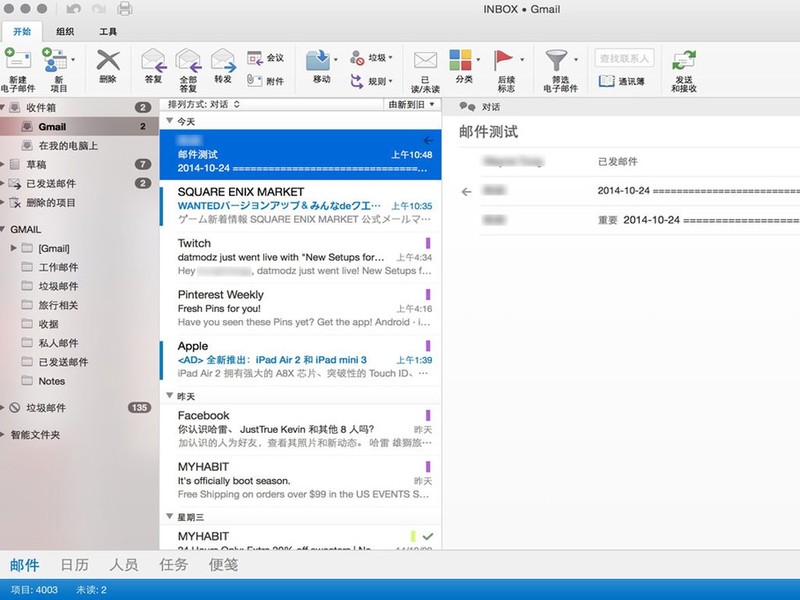Open the sort order 由新到旧 dropdown
Viewport: 800px width, 600px height.
point(412,104)
